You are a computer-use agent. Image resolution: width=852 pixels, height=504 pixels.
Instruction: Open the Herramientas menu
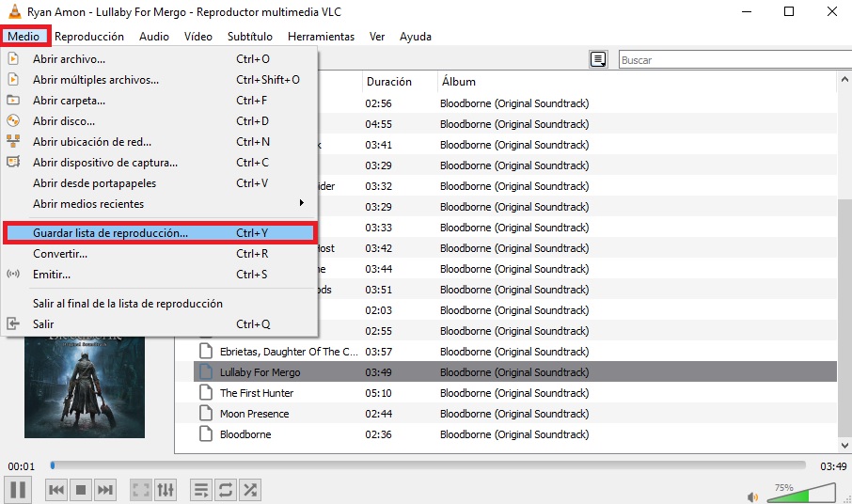click(x=321, y=37)
